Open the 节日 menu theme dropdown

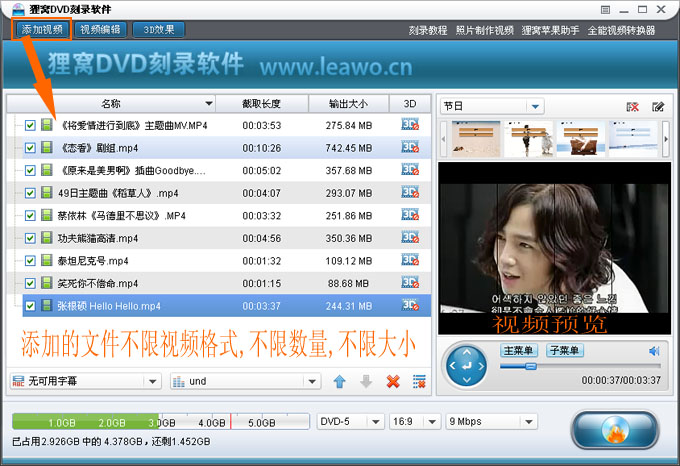[492, 106]
